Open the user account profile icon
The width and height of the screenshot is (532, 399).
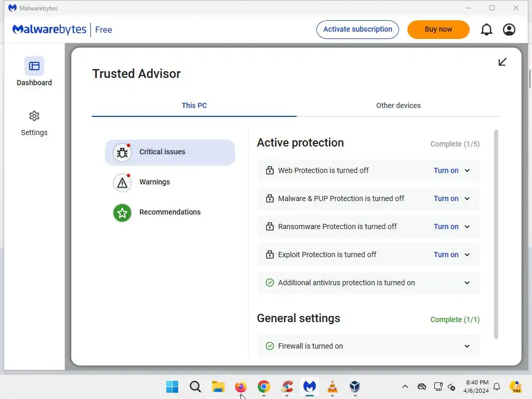509,30
